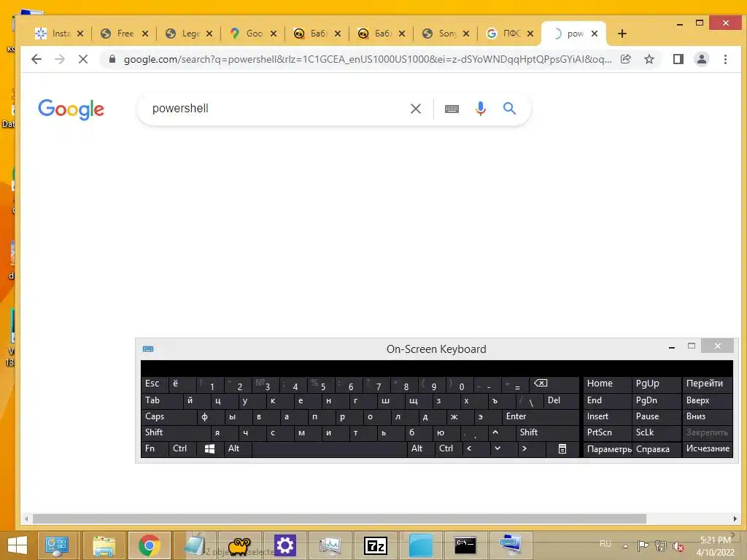Viewport: 747px width, 560px height.
Task: Tap Esc on On-Screen Keyboard
Action: (x=155, y=384)
